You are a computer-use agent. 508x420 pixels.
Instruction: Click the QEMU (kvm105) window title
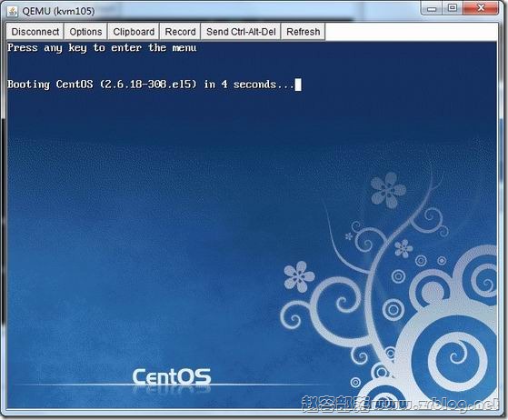tap(59, 11)
